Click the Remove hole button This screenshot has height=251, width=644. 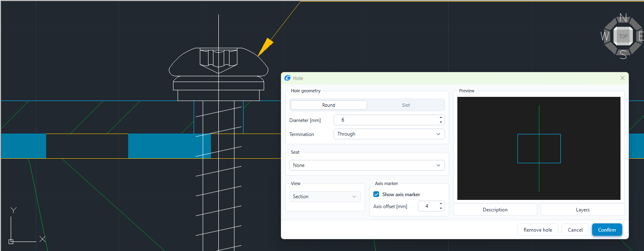point(538,230)
